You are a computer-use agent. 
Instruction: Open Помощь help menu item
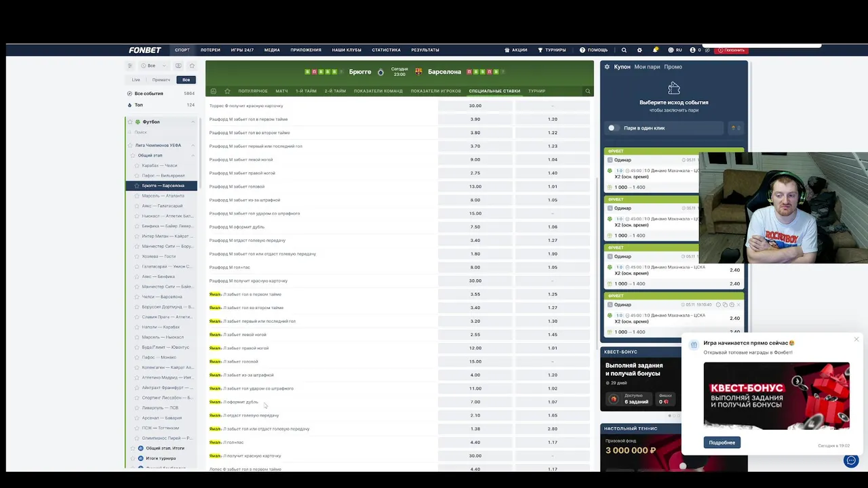(x=594, y=50)
